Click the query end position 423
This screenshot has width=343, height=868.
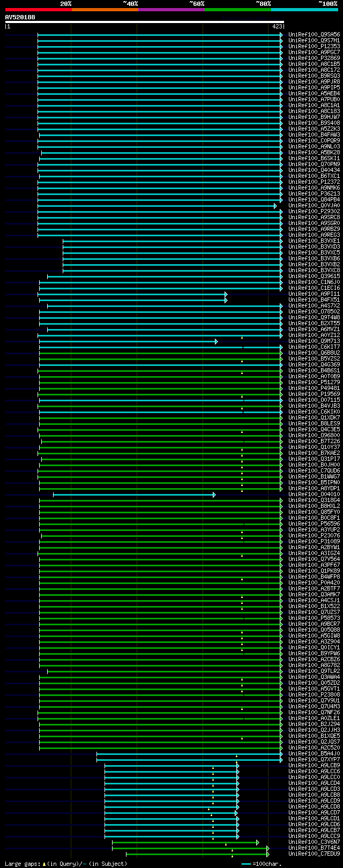tap(277, 26)
